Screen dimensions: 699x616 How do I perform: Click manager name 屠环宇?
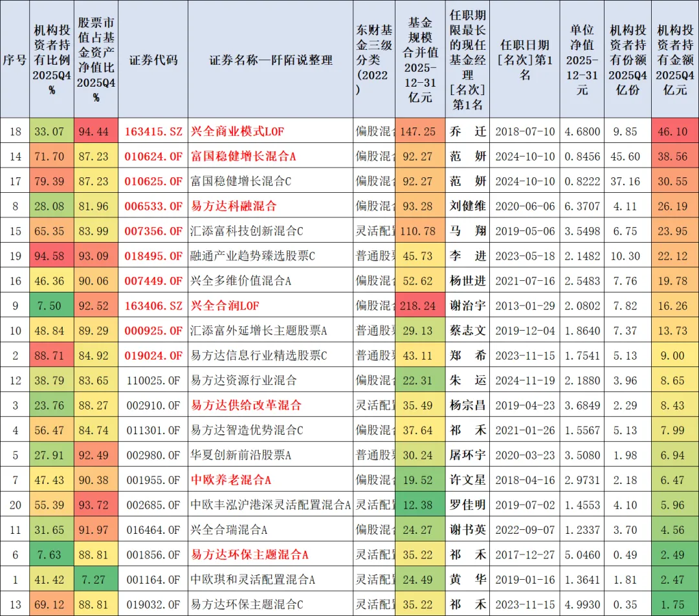[x=468, y=455]
